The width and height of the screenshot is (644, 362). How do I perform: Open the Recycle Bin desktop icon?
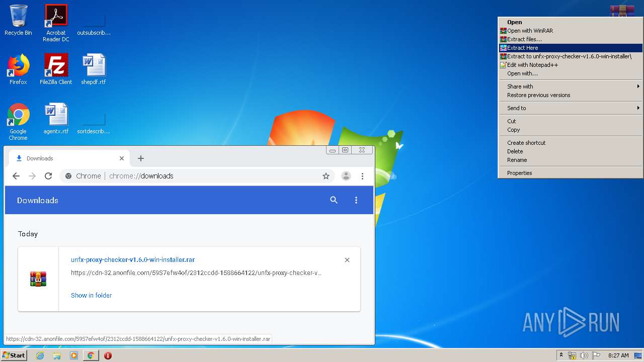(x=18, y=20)
